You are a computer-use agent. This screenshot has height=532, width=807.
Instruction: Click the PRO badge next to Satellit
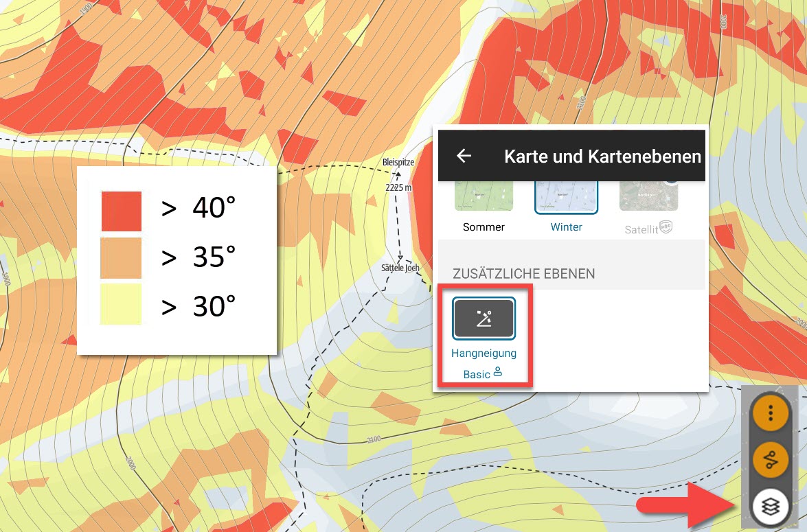(x=666, y=227)
